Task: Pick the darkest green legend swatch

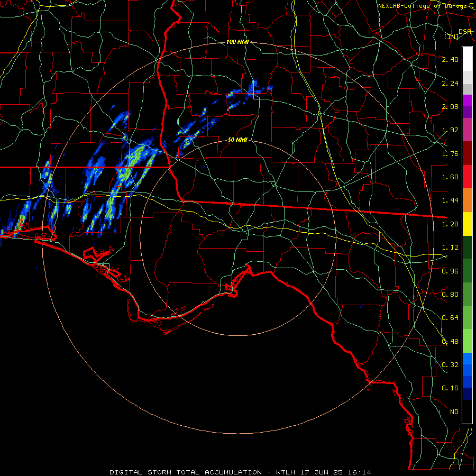Action: point(467,248)
